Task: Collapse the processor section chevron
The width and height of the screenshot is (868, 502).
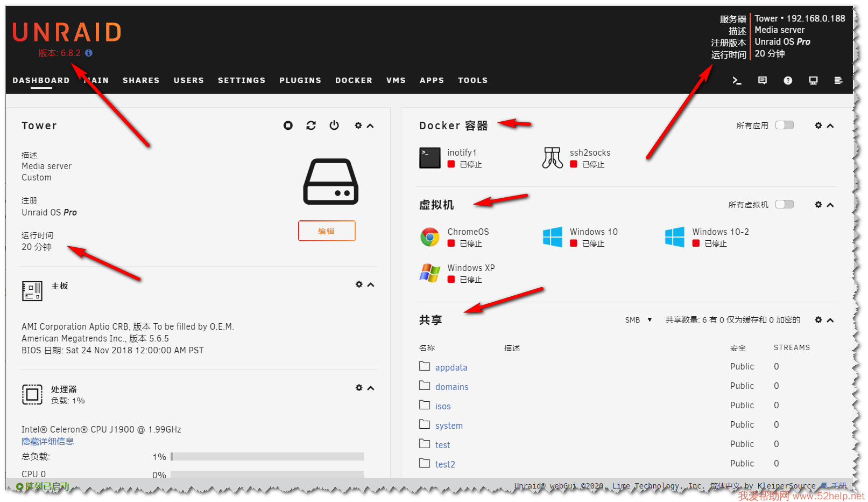Action: tap(371, 388)
